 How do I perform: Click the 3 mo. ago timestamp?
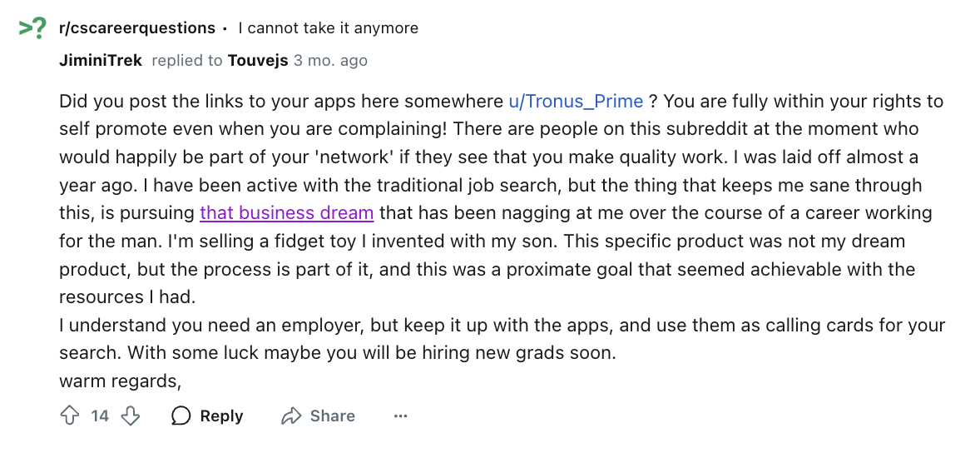330,61
